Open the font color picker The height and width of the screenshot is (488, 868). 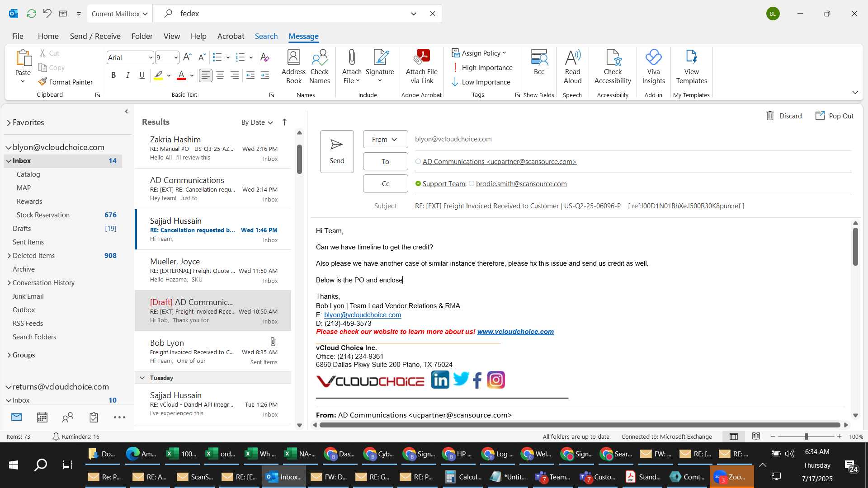coord(192,75)
